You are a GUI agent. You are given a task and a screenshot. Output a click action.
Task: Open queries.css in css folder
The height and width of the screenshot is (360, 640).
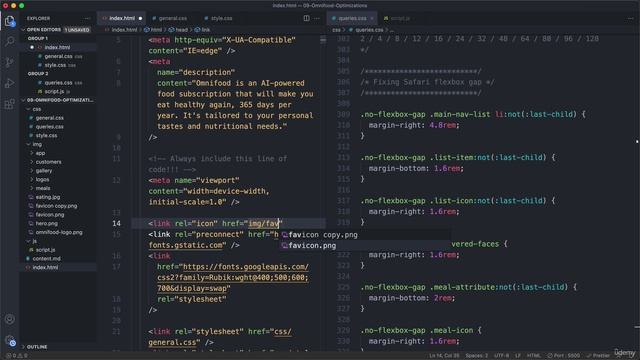point(49,127)
